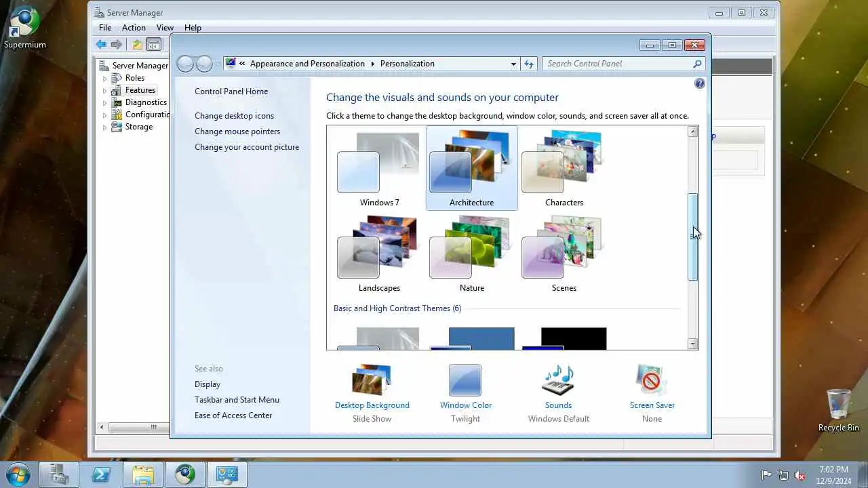Click the theme list scroll down arrow
The height and width of the screenshot is (488, 868).
[x=692, y=344]
